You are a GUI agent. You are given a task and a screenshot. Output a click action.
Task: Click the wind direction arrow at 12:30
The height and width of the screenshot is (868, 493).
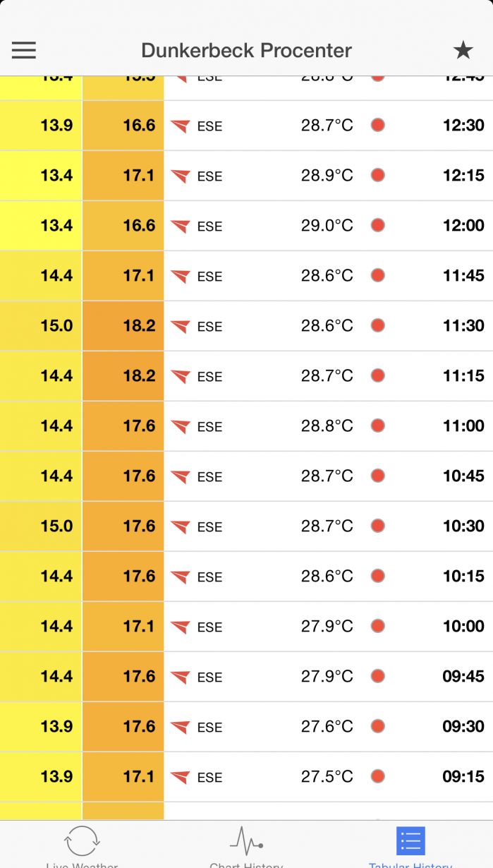(x=181, y=126)
